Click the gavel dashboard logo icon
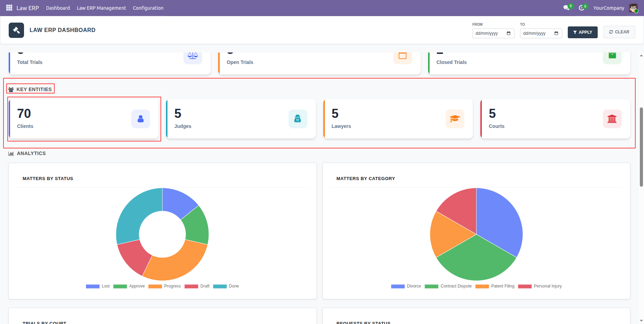 pyautogui.click(x=16, y=30)
